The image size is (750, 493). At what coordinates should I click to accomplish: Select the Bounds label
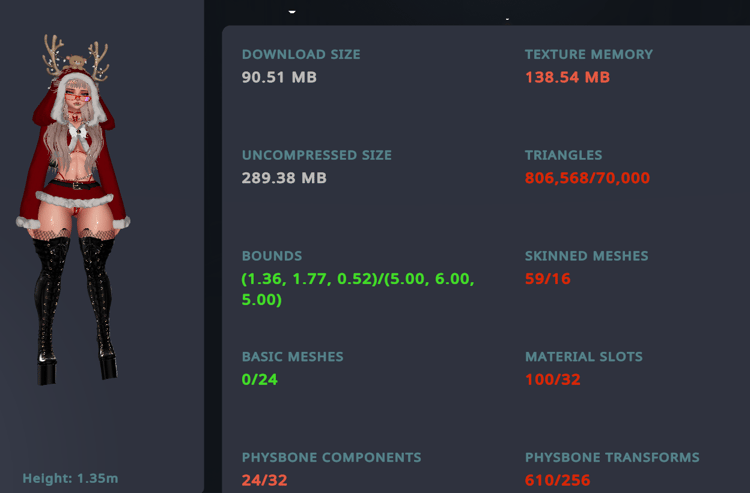(271, 256)
